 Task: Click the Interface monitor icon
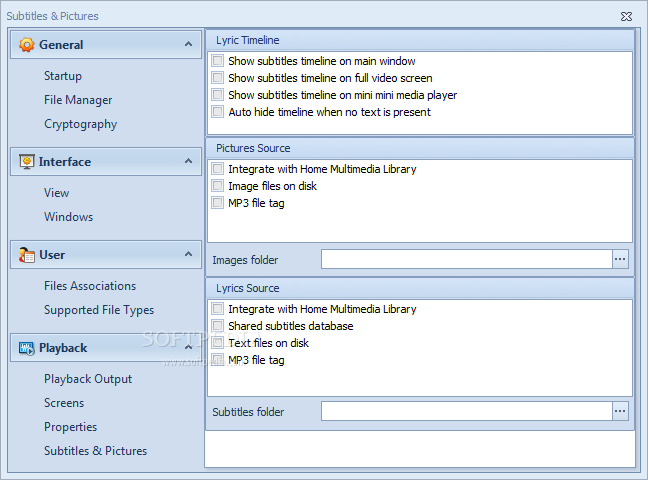(27, 162)
